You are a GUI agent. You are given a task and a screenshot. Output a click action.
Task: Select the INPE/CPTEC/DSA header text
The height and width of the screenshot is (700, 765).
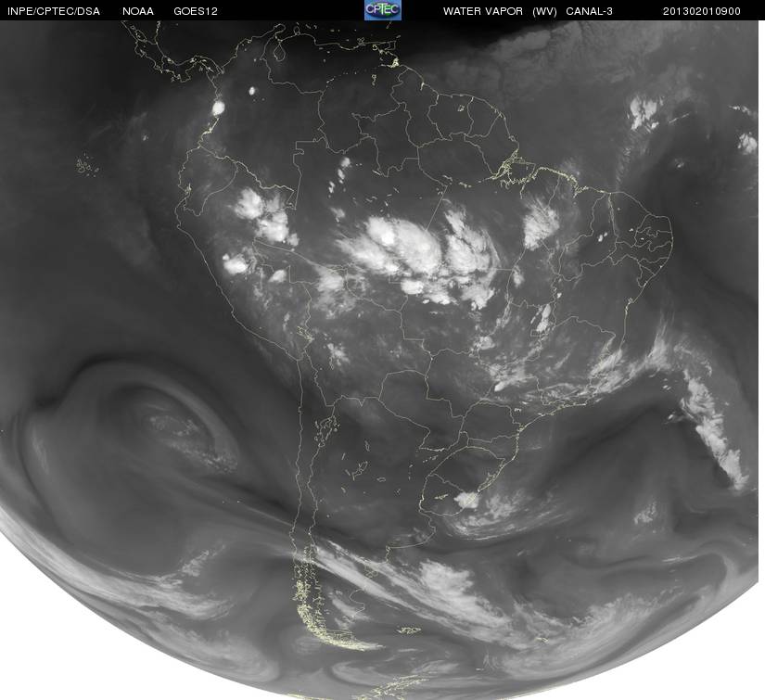coord(54,11)
